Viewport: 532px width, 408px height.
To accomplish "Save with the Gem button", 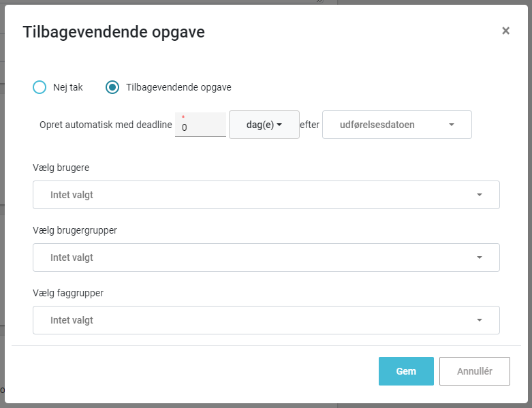I will click(406, 371).
